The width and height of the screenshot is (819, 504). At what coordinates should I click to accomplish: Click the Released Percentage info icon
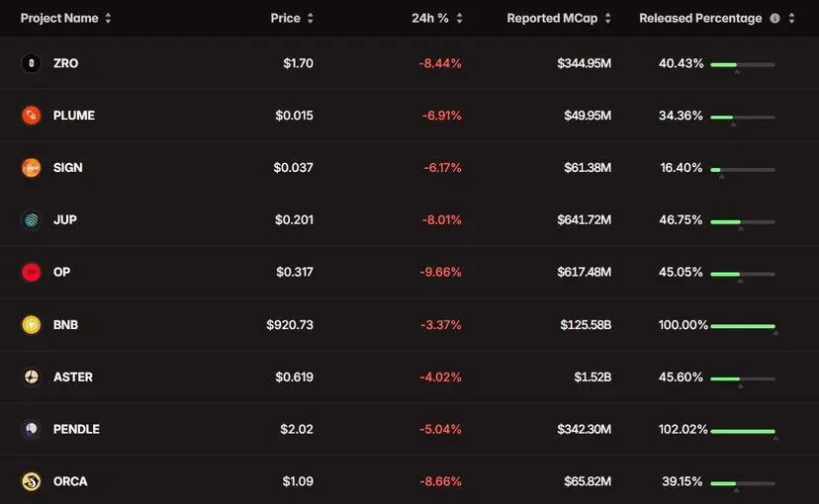[x=774, y=19]
